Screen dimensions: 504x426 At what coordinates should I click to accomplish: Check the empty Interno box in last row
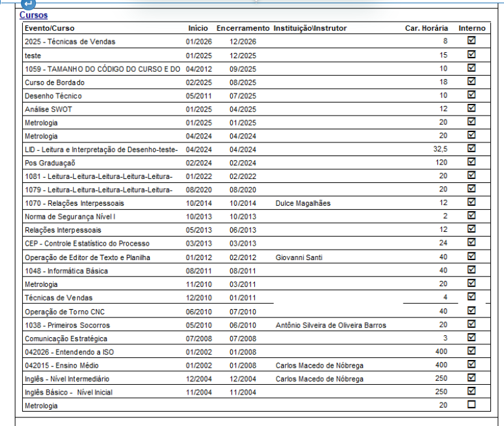471,405
